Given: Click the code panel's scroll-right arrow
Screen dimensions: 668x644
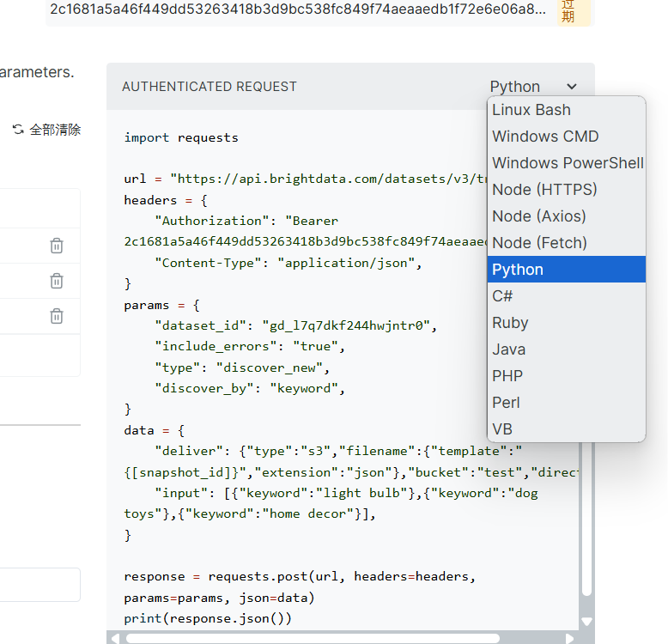Looking at the screenshot, I should click(572, 638).
